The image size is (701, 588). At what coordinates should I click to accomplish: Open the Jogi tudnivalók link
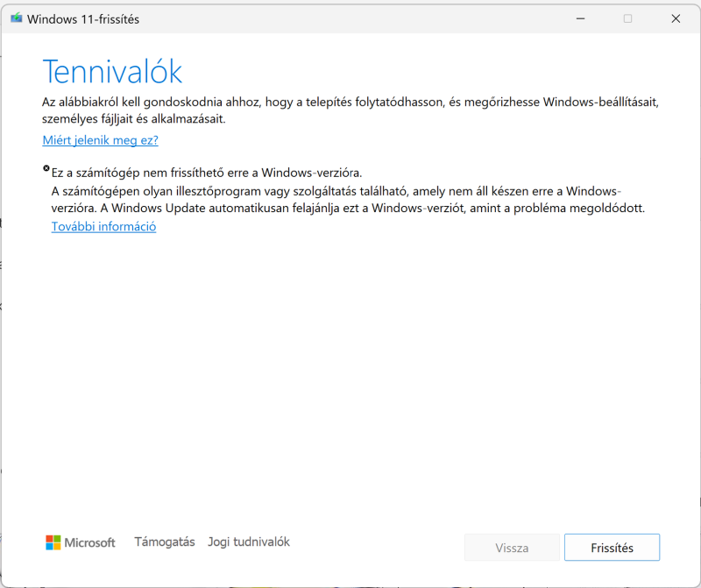click(249, 542)
